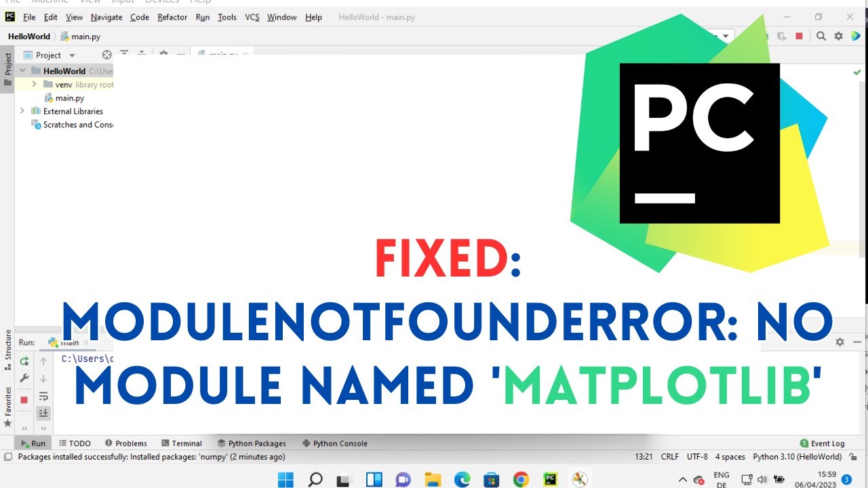This screenshot has height=488, width=868.
Task: Click the up-arrow stack trace icon
Action: point(43,361)
